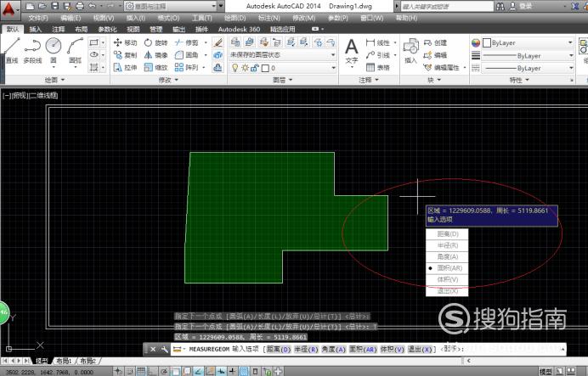Click the Table (表格) tool
This screenshot has width=588, height=376.
tap(378, 67)
